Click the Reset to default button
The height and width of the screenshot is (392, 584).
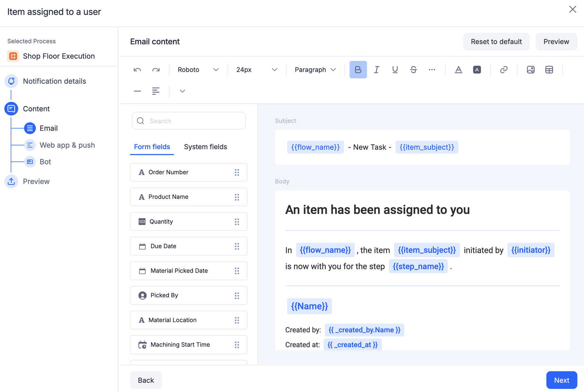coord(496,42)
